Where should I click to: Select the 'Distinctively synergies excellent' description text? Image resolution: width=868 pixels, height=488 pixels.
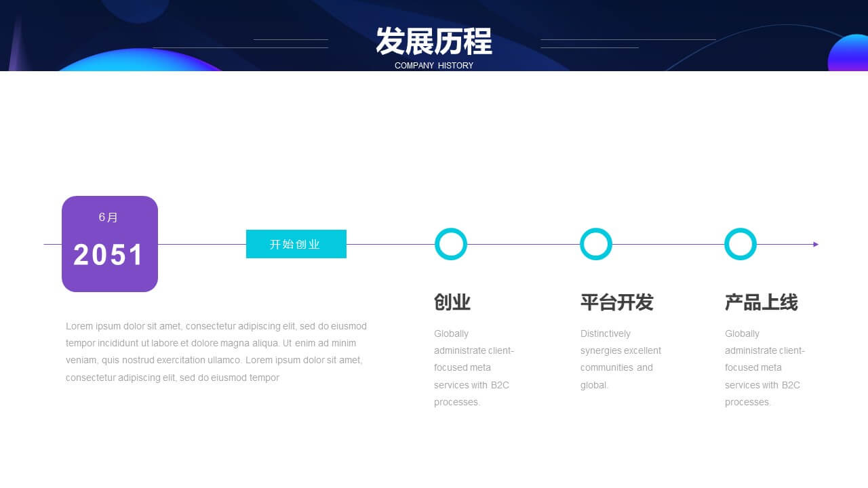click(620, 359)
